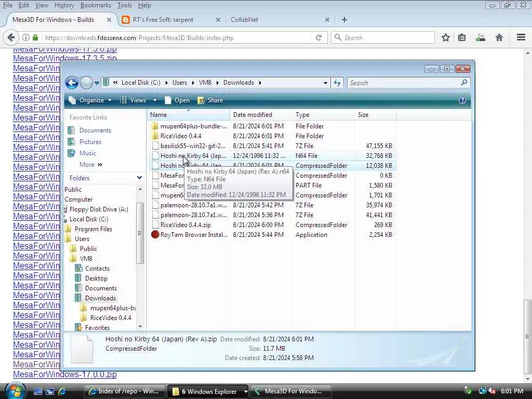532x399 pixels.
Task: Open the browser Edit menu
Action: 23,5
